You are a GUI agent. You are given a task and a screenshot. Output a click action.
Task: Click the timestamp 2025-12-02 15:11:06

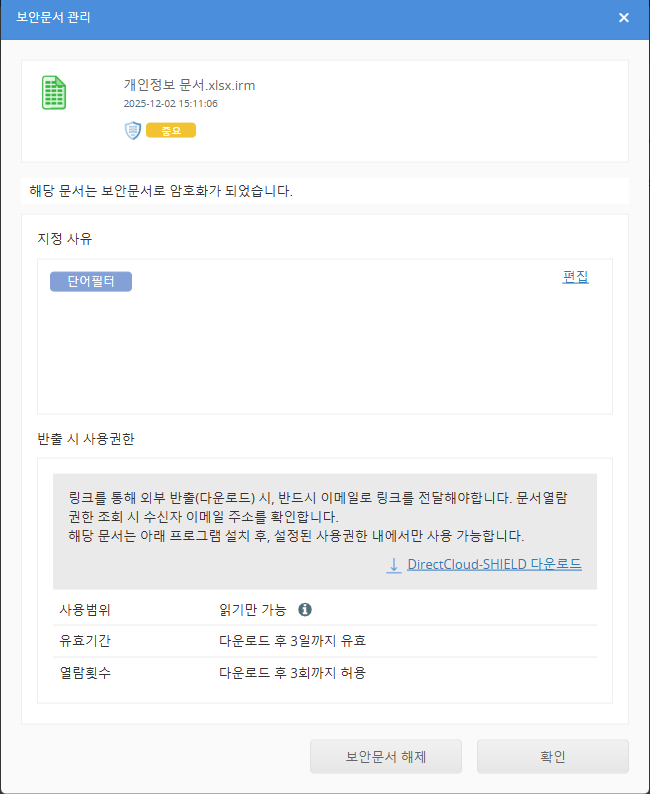170,103
